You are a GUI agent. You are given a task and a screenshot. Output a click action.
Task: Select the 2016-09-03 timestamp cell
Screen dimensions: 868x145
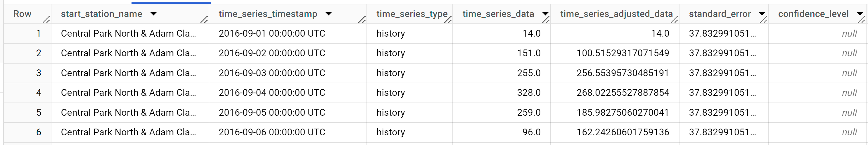pyautogui.click(x=272, y=73)
